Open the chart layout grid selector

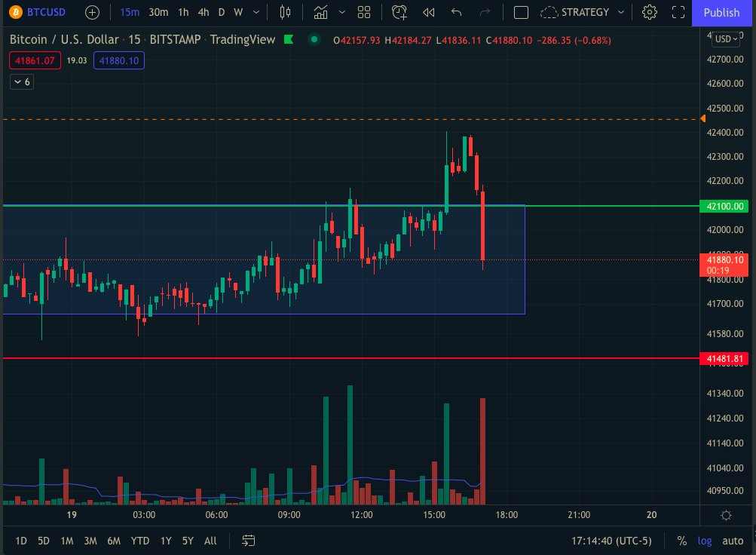coord(364,12)
